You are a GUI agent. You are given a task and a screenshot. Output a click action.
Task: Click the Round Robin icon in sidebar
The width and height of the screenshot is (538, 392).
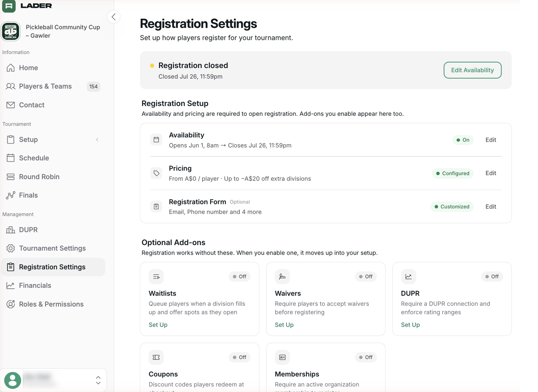11,177
